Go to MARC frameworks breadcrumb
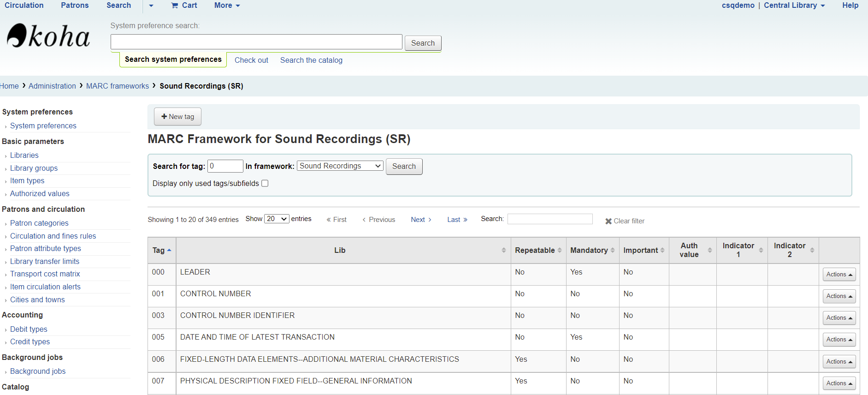Screen dimensions: 868x395 pos(118,86)
